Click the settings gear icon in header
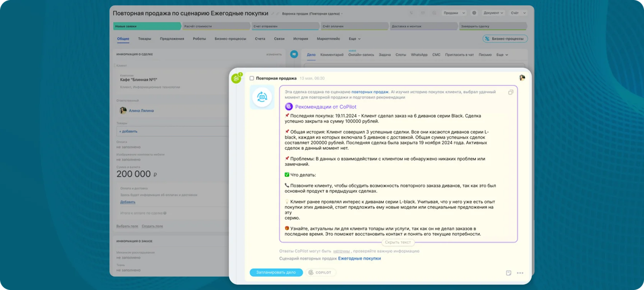 tap(474, 12)
